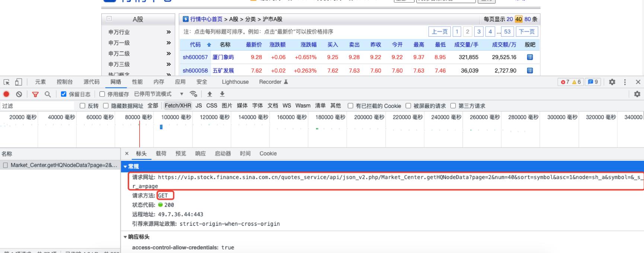Check the 隐藏数据网址 checkbox

(106, 106)
